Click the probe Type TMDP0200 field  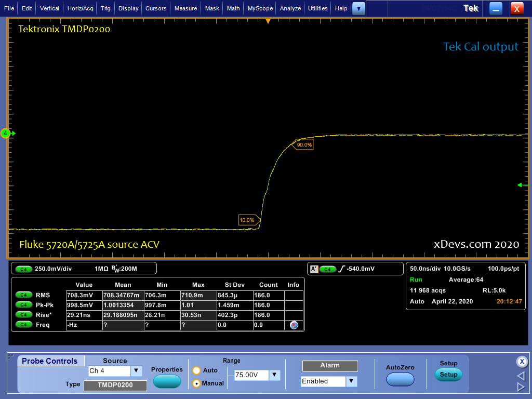(x=115, y=385)
